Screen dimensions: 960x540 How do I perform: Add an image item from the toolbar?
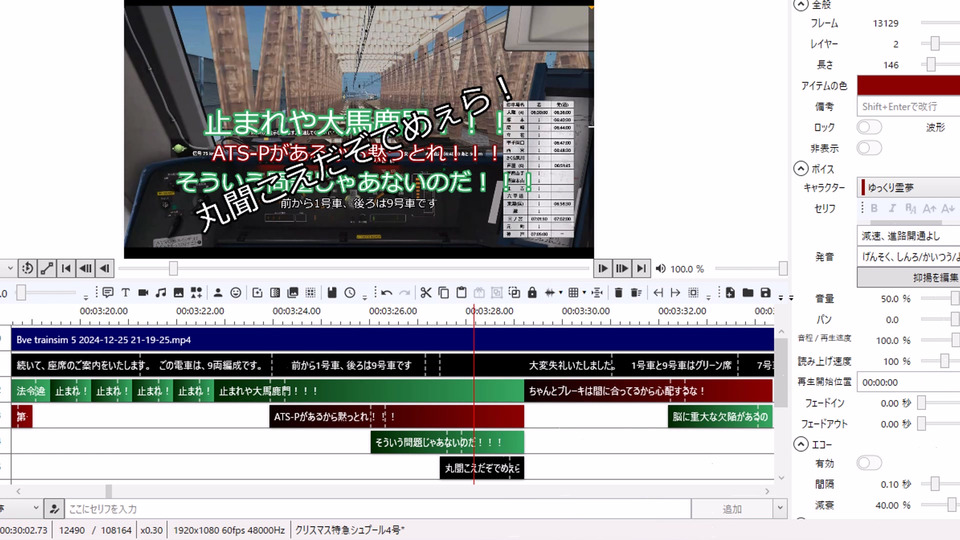(x=179, y=293)
